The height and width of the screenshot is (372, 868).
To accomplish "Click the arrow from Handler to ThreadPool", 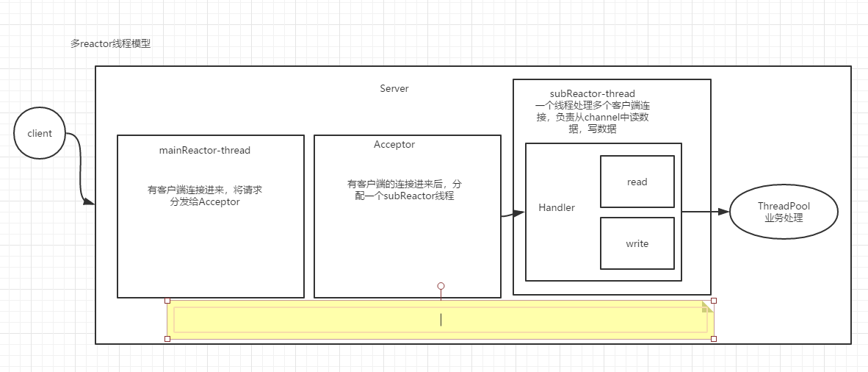I will pyautogui.click(x=706, y=212).
